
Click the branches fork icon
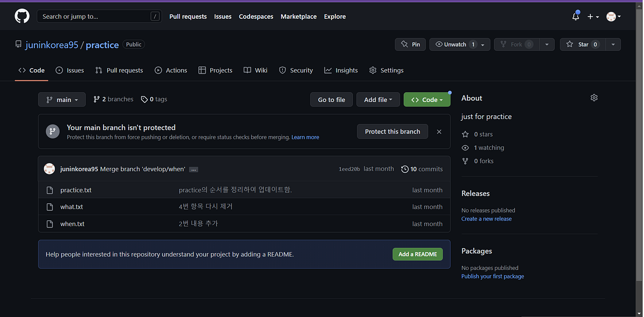coord(97,99)
